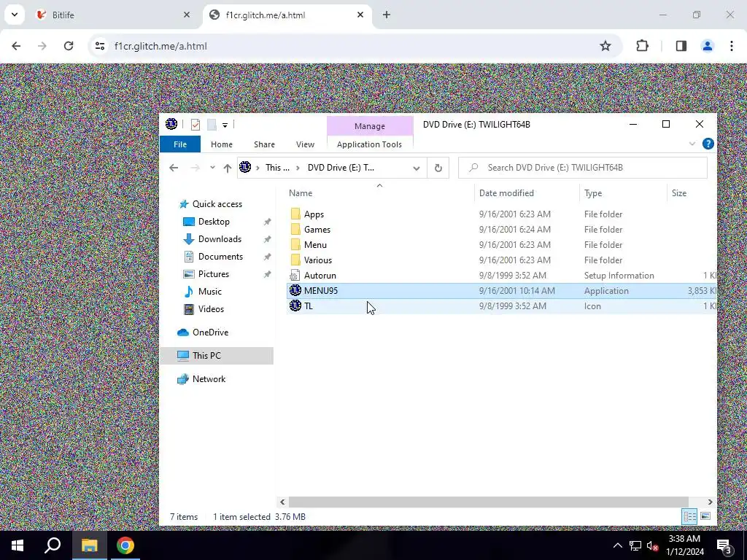The height and width of the screenshot is (560, 747).
Task: Open Videos in Quick access
Action: click(211, 309)
